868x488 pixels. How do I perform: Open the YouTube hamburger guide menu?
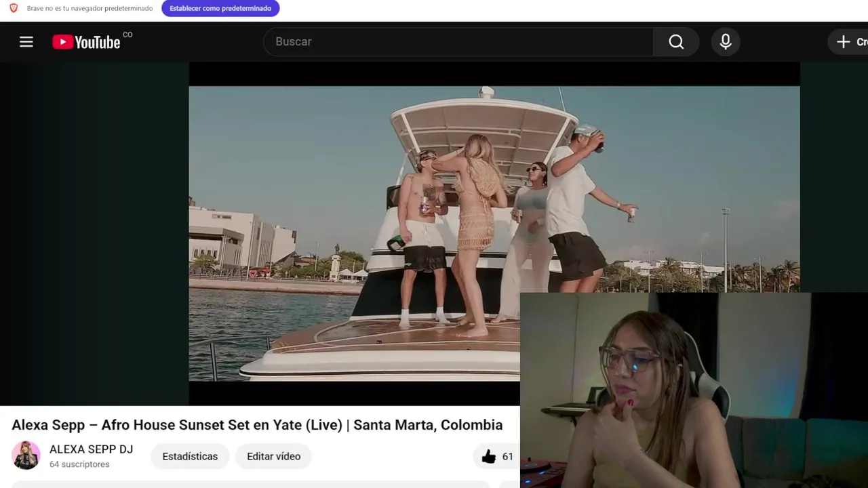[26, 42]
